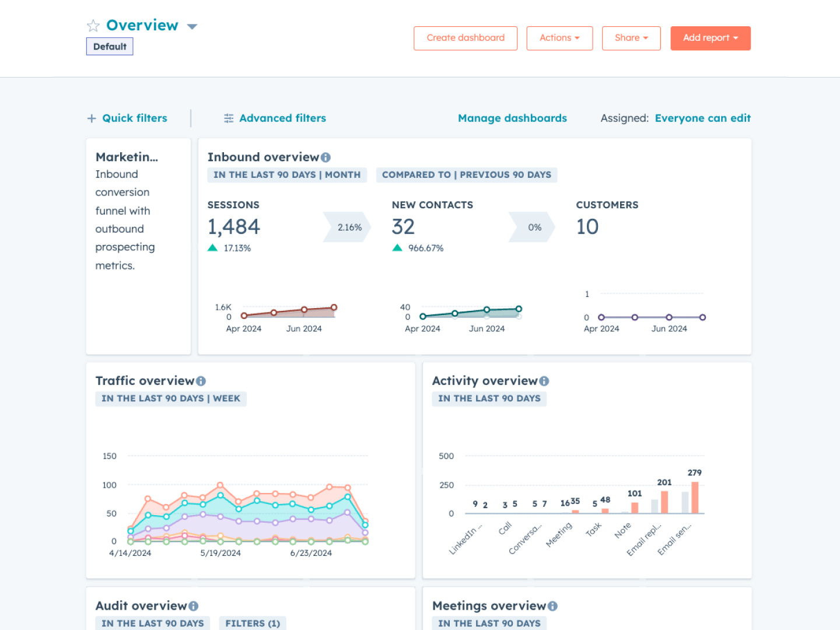Click the Email sent bar labeled 279
Viewport: 840px width, 630px height.
[x=695, y=498]
